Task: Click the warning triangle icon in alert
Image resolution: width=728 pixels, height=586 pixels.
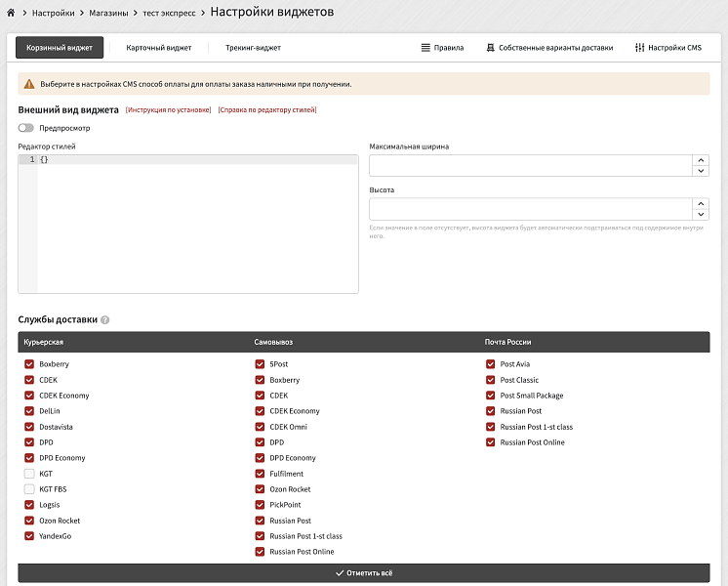Action: pyautogui.click(x=29, y=84)
